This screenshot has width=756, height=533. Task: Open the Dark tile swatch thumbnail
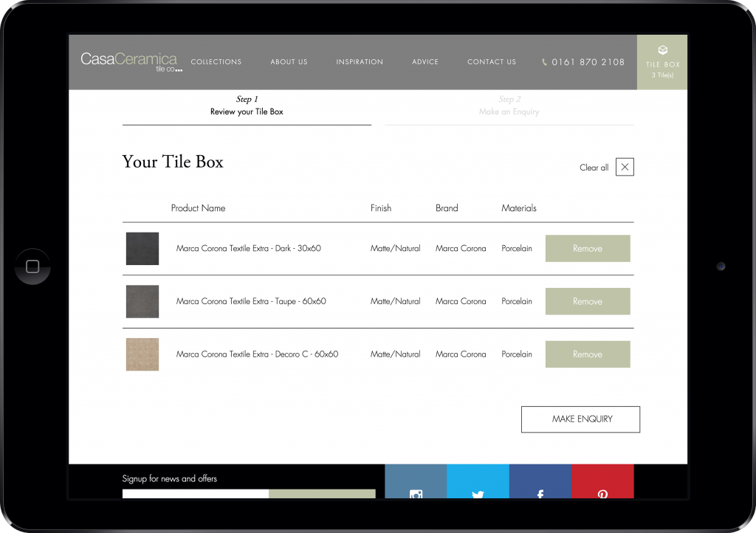(x=142, y=249)
